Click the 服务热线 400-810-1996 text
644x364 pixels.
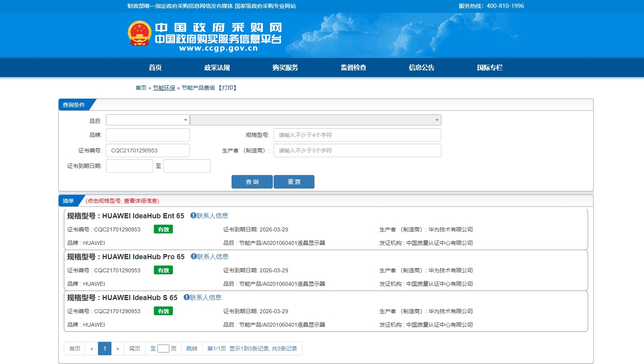491,6
